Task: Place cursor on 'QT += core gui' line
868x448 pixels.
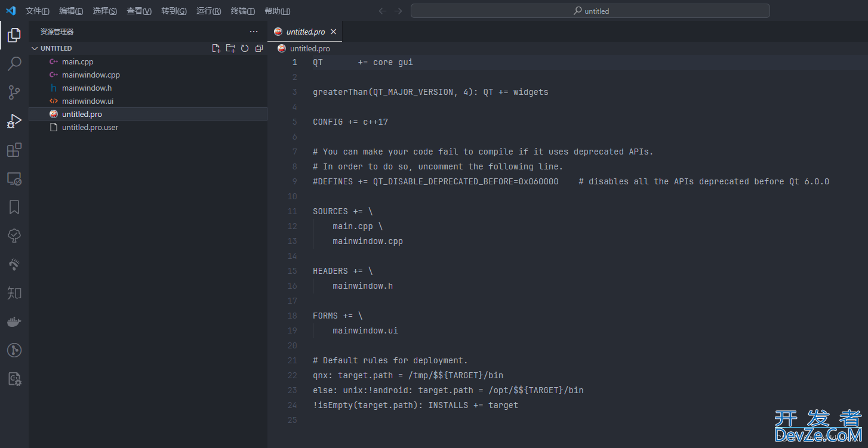Action: tap(362, 62)
